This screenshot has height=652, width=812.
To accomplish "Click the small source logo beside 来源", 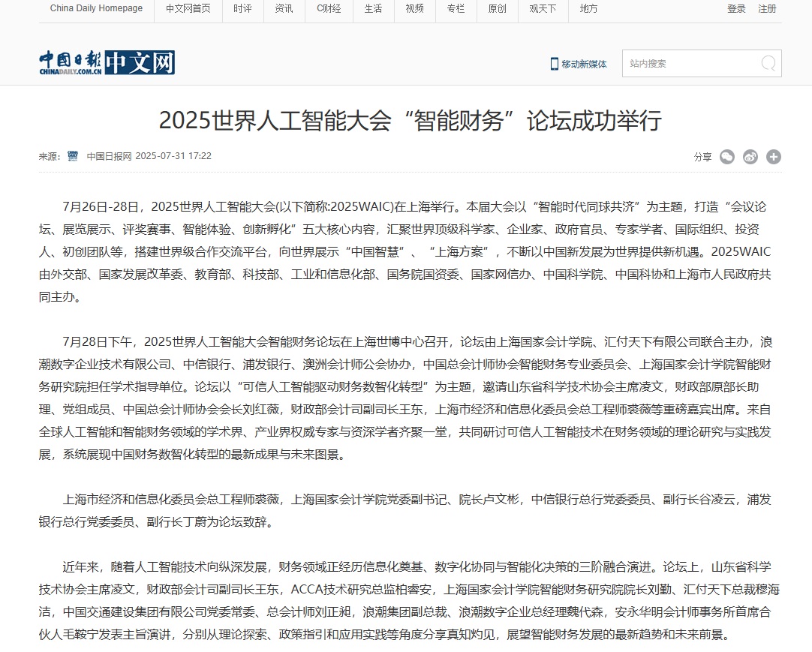I will 73,156.
